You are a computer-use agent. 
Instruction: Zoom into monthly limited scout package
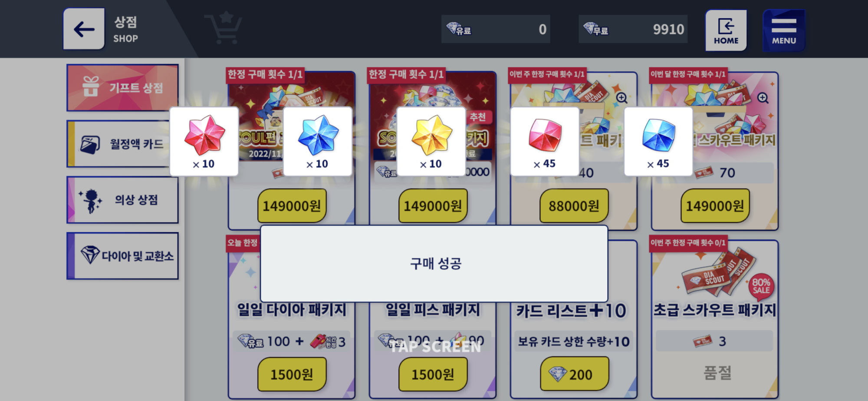(763, 98)
